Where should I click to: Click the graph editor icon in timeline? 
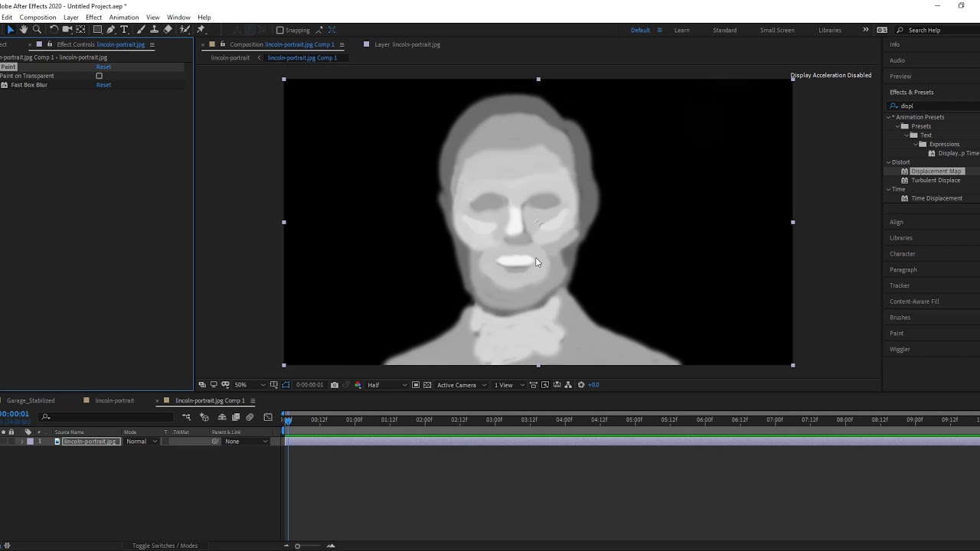pyautogui.click(x=268, y=417)
